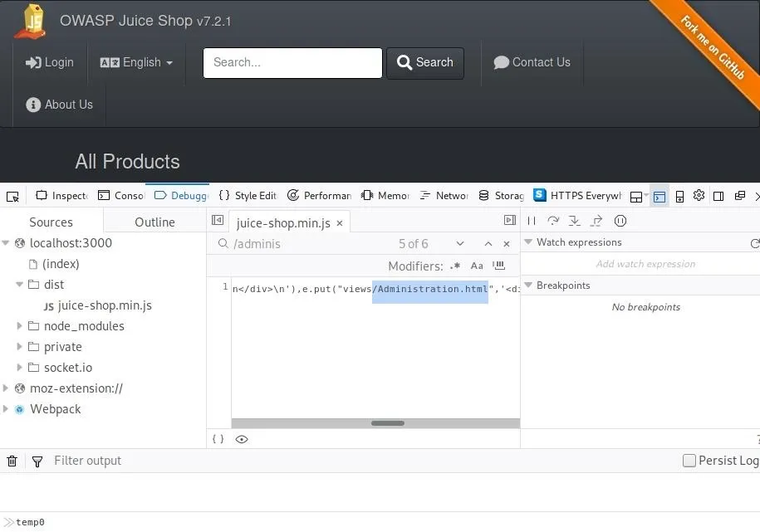
Task: Switch to the Memory tab
Action: click(x=386, y=196)
